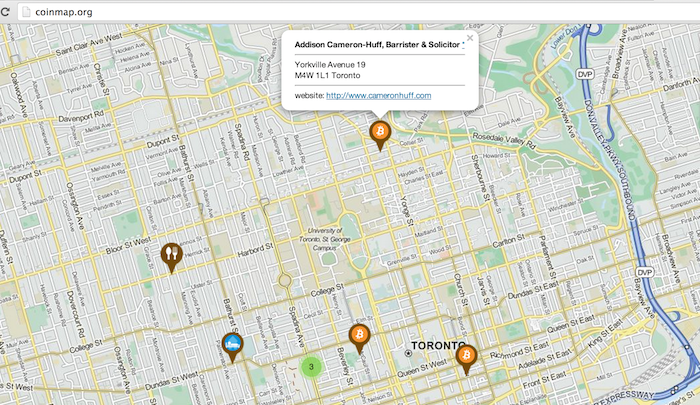The width and height of the screenshot is (700, 405).
Task: Click the Adelaide St East label
Action: coord(544,359)
